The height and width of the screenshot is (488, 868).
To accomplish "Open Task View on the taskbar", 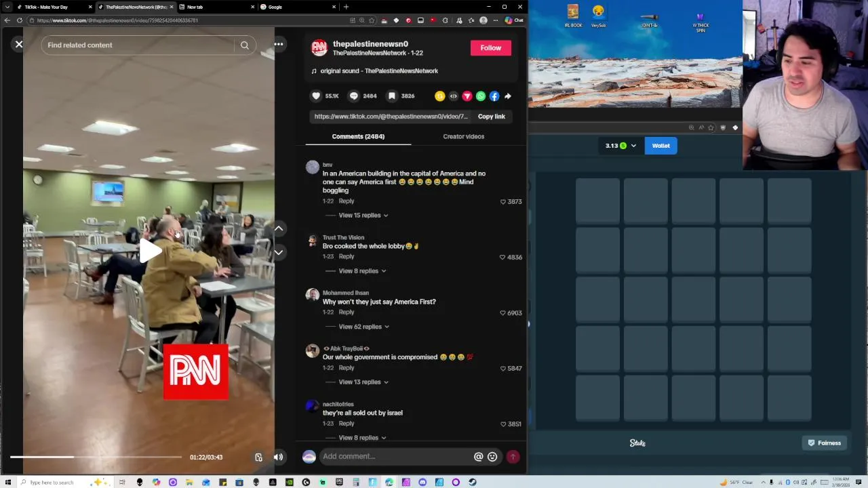I will [x=123, y=482].
